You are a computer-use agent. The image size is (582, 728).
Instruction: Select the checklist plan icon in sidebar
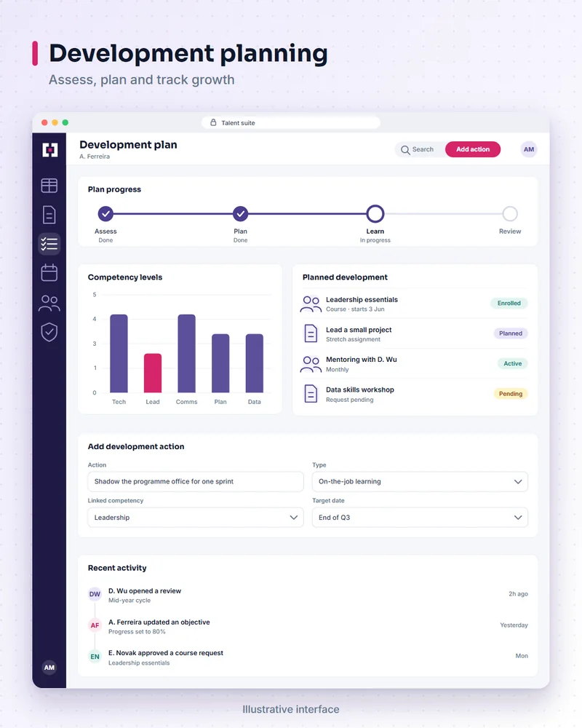pos(49,244)
